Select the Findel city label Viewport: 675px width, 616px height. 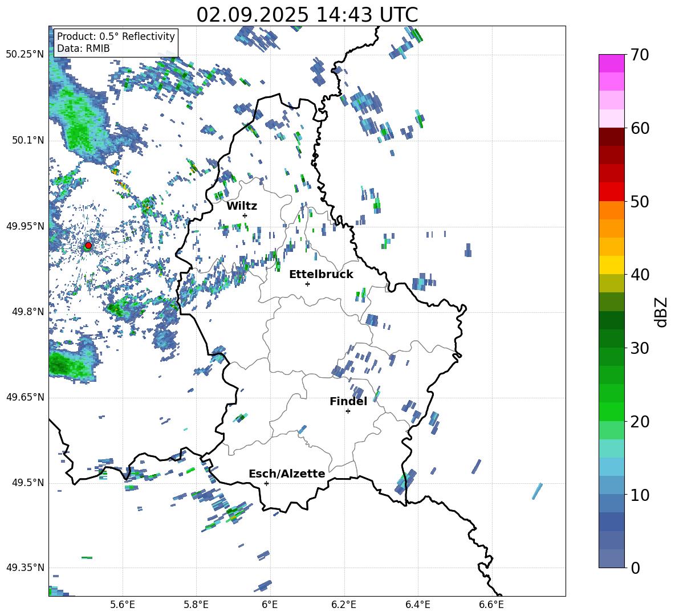coord(348,401)
